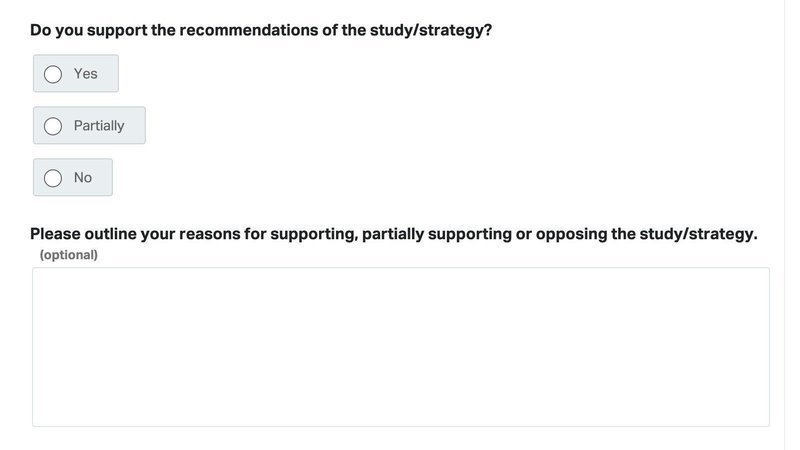
Task: Indicate opposition via the No circle
Action: pos(53,178)
